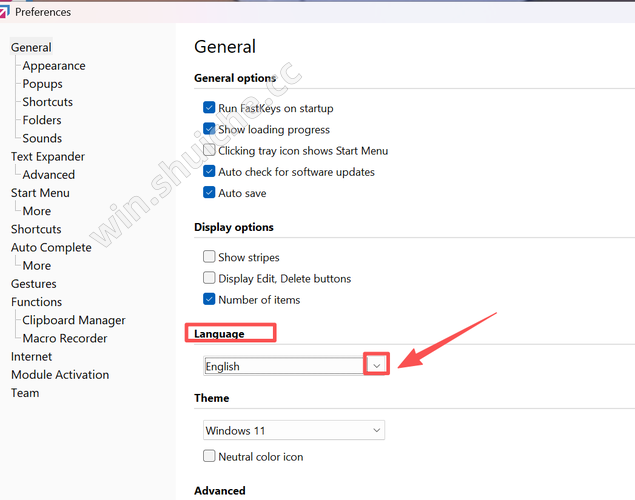The height and width of the screenshot is (500, 635).
Task: Click the FastKeys app icon in title bar
Action: tap(5, 12)
